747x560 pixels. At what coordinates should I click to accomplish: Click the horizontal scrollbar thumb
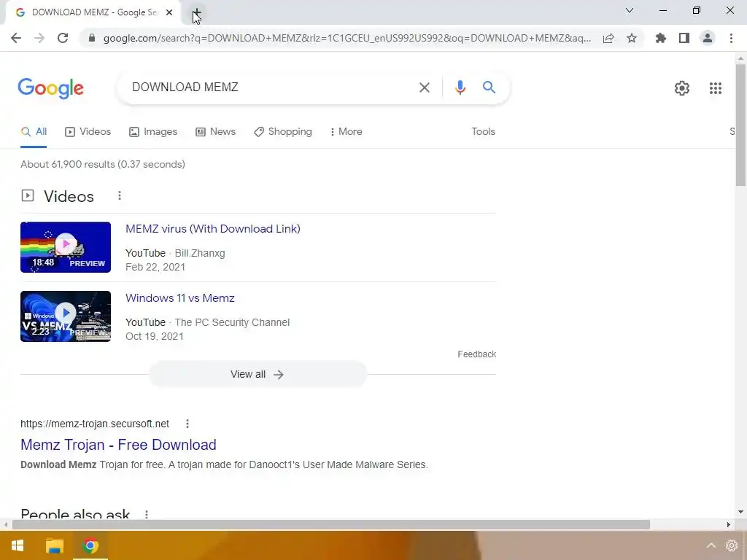[331, 525]
